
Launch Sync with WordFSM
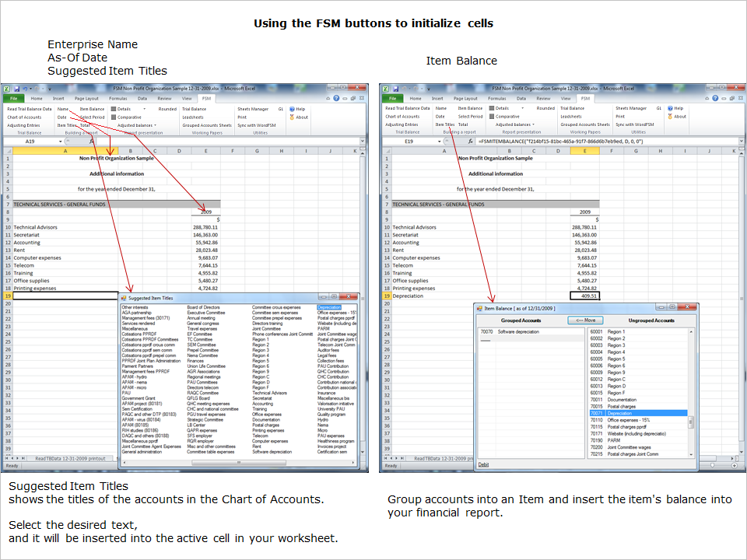[258, 124]
